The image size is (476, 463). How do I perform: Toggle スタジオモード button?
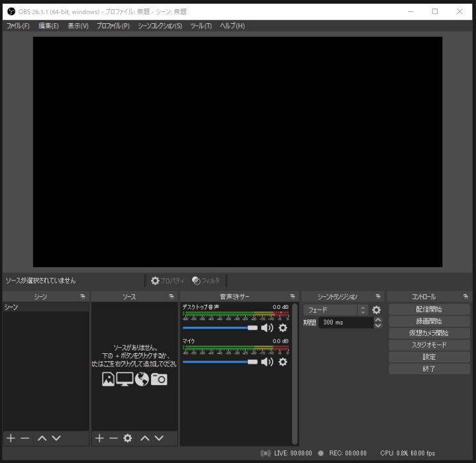[x=429, y=345]
